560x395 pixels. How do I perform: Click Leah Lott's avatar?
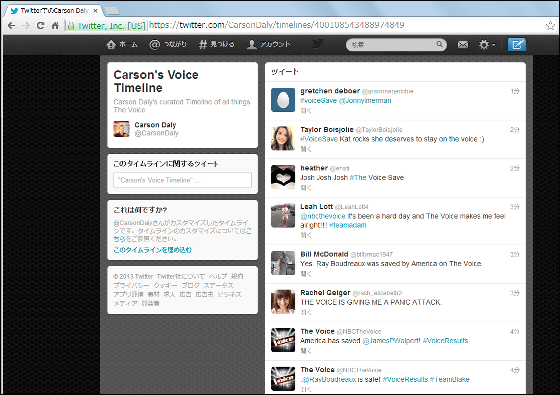283,216
